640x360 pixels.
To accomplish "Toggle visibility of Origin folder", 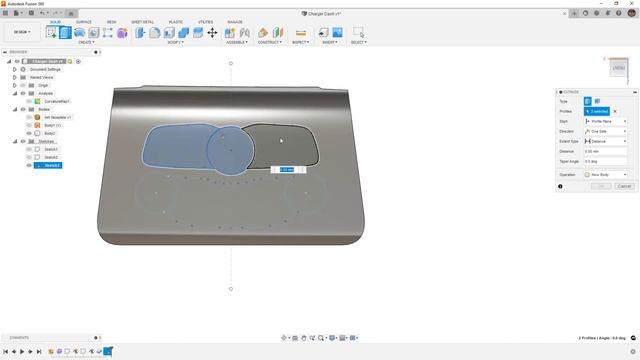I will coord(23,86).
